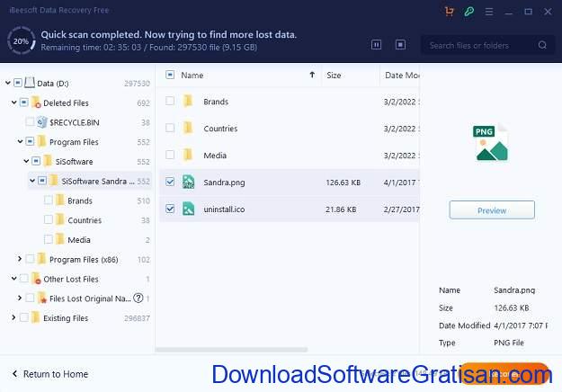Click the Existing Files count 296837
Image resolution: width=562 pixels, height=392 pixels.
click(137, 318)
